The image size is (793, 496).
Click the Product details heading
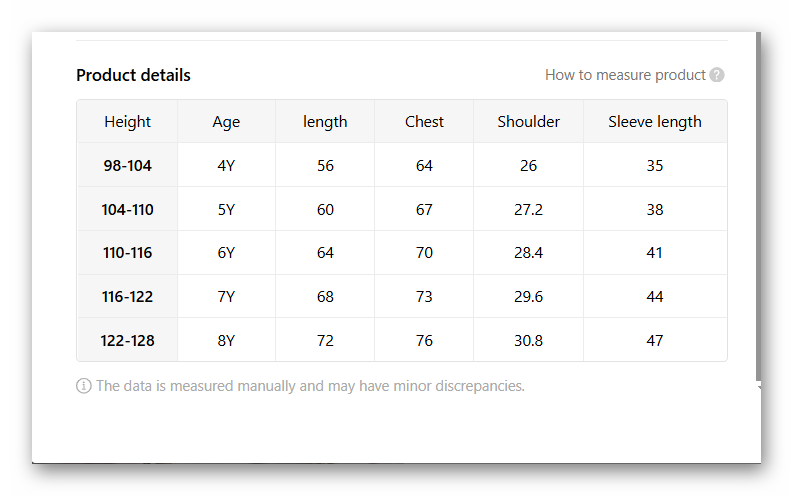[x=133, y=75]
